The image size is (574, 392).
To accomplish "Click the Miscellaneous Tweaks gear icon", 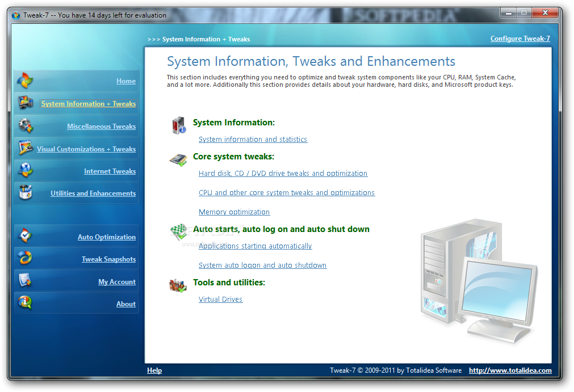I will pos(26,125).
